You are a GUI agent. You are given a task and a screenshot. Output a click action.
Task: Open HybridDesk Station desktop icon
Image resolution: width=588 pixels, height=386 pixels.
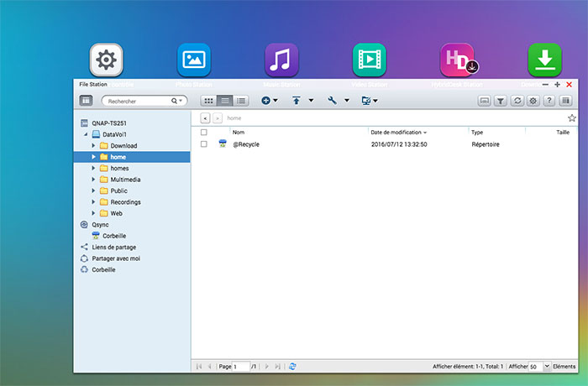457,60
